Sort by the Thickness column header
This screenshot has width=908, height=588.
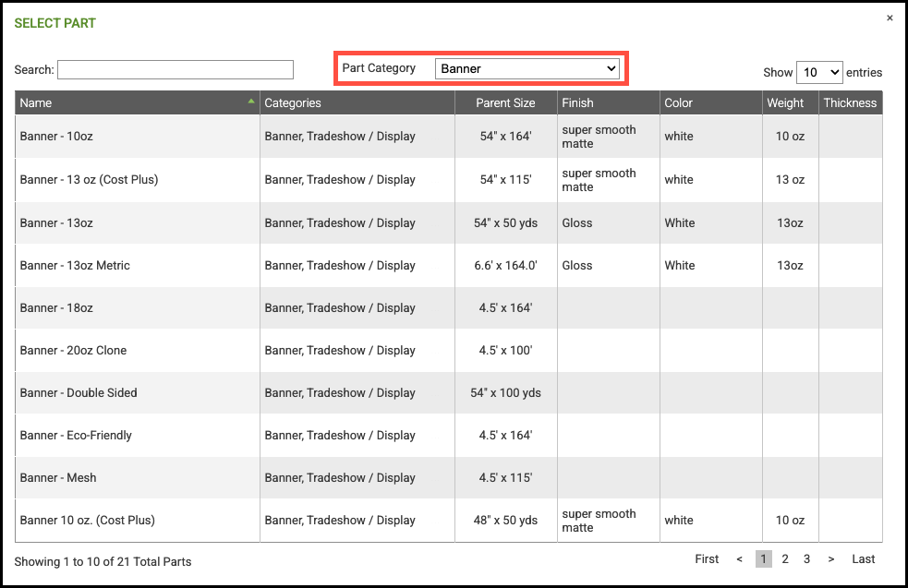click(x=850, y=103)
